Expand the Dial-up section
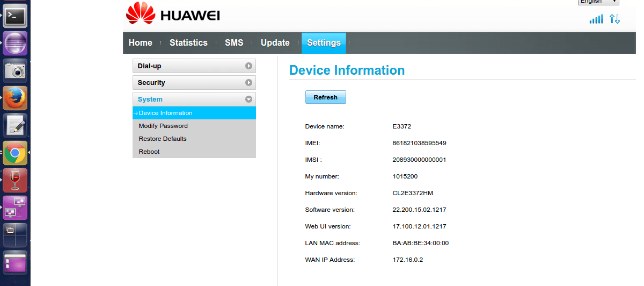The height and width of the screenshot is (286, 644). [194, 66]
